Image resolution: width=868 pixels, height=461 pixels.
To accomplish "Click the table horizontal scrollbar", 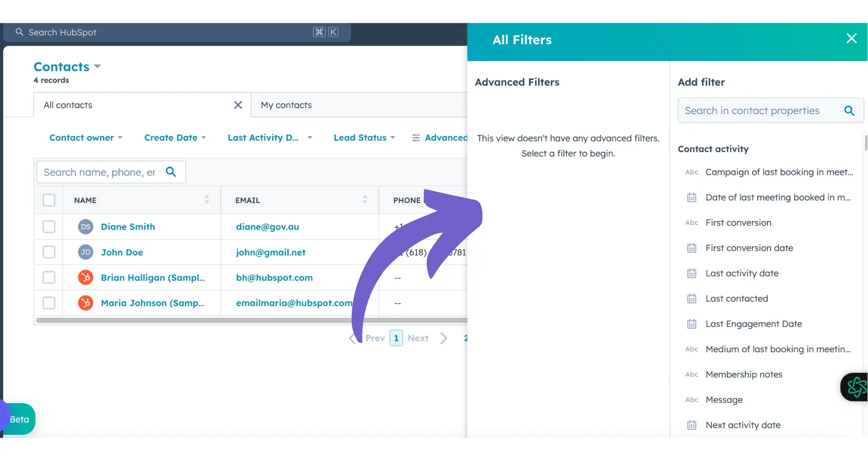I will (251, 320).
